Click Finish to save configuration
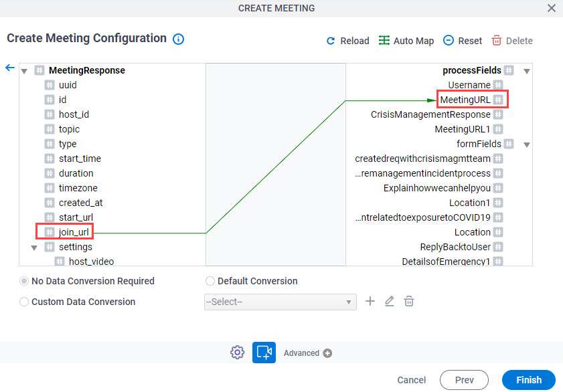 tap(529, 380)
